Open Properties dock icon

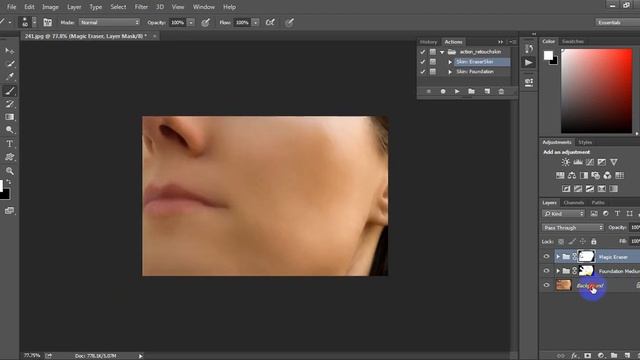(x=529, y=82)
